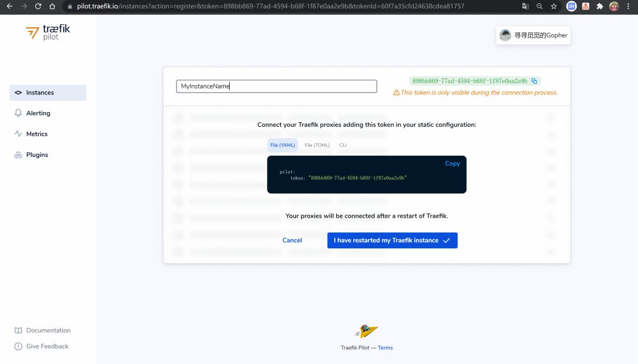The image size is (638, 364).
Task: Switch to the File (TOML) tab
Action: click(x=317, y=145)
